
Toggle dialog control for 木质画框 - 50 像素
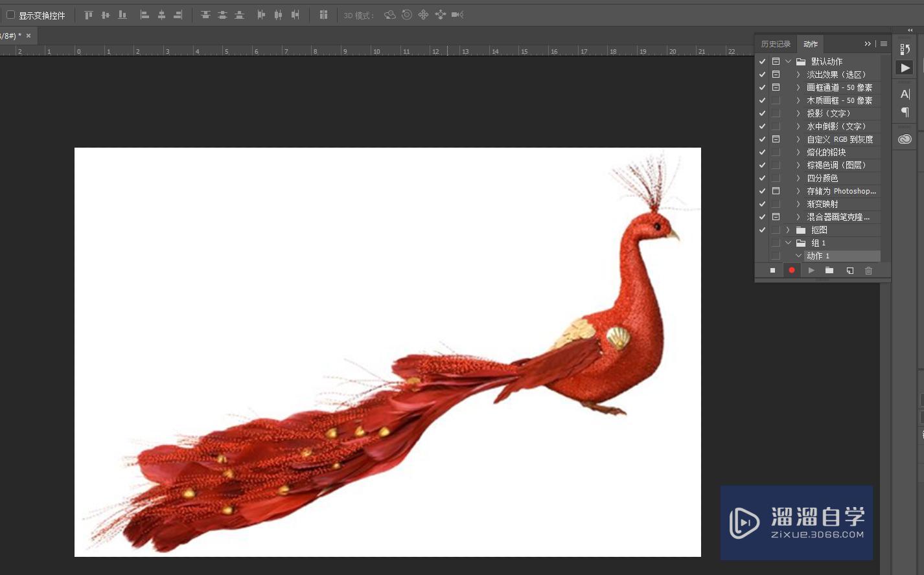(x=776, y=100)
